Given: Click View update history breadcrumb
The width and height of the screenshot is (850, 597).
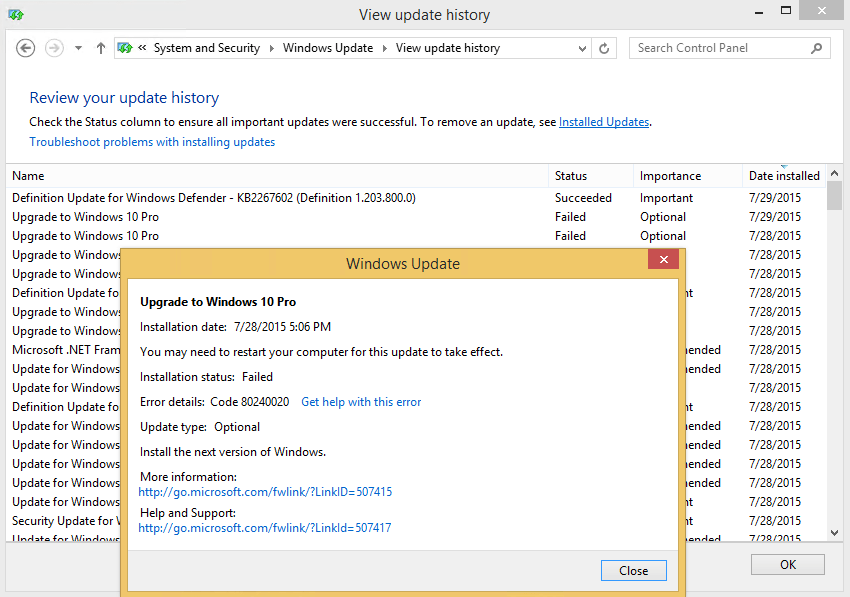Looking at the screenshot, I should click(x=448, y=48).
